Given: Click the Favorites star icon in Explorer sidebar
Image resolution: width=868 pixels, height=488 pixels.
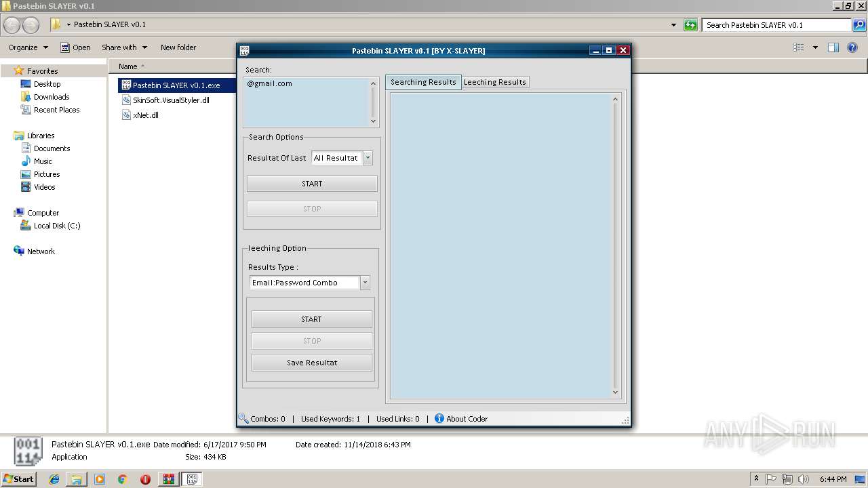Looking at the screenshot, I should 19,70.
